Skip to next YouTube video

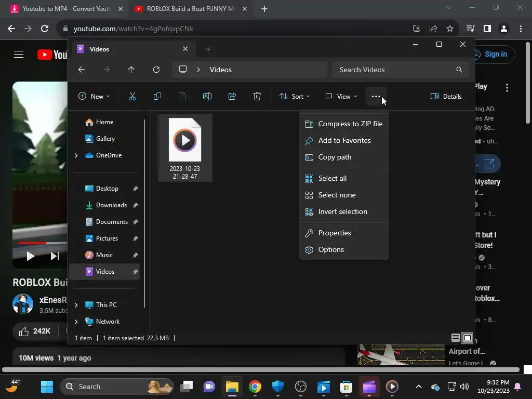pyautogui.click(x=55, y=256)
